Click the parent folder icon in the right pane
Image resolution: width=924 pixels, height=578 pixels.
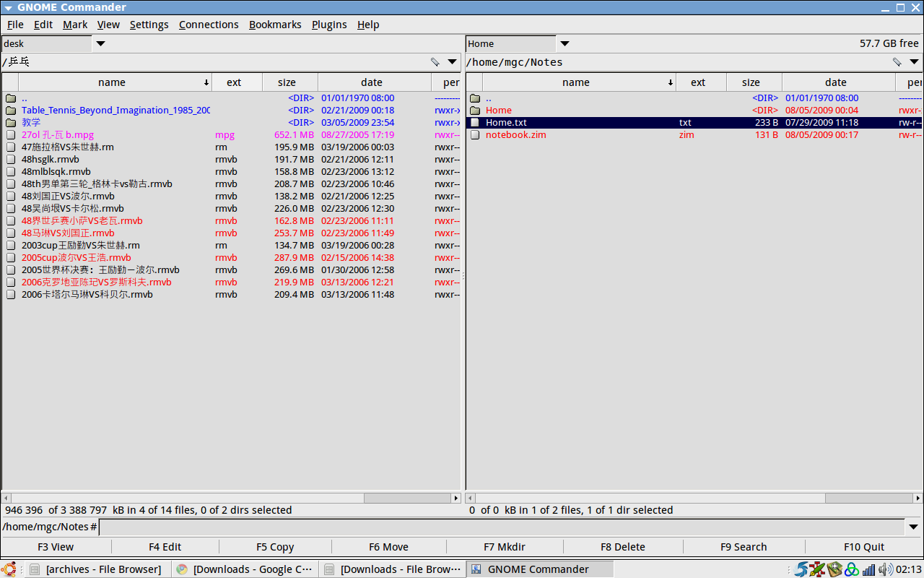tap(475, 98)
